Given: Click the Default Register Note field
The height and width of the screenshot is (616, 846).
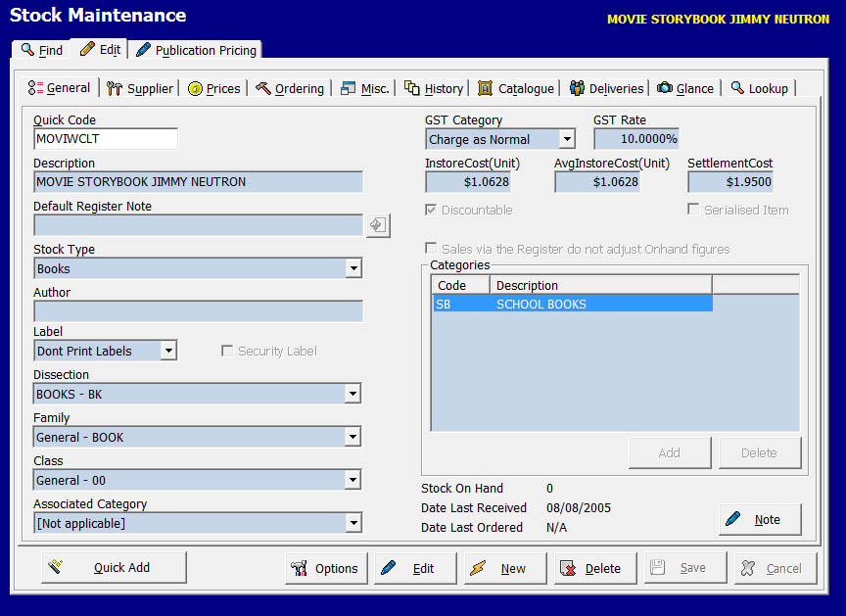Looking at the screenshot, I should (x=198, y=225).
